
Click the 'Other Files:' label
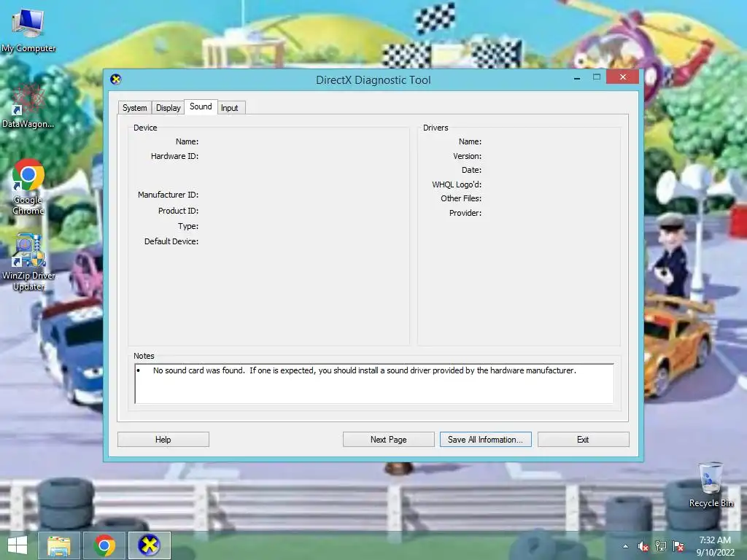pos(461,198)
